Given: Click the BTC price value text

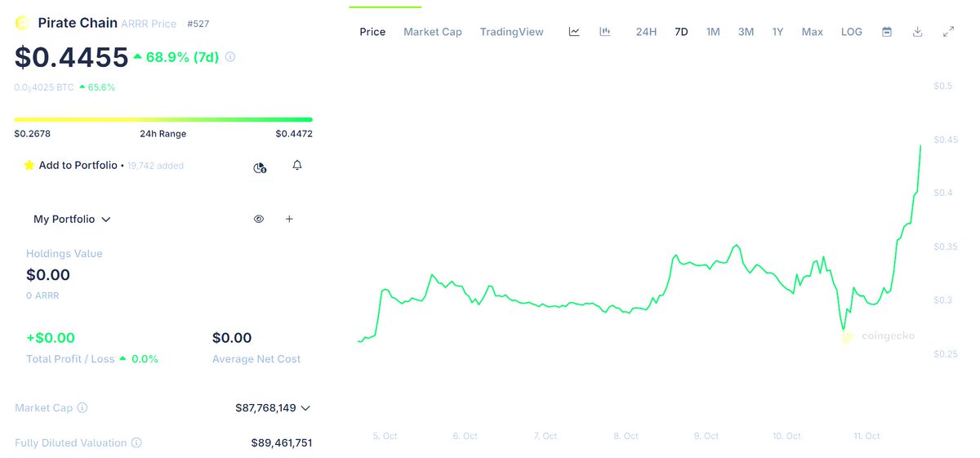Looking at the screenshot, I should [44, 87].
